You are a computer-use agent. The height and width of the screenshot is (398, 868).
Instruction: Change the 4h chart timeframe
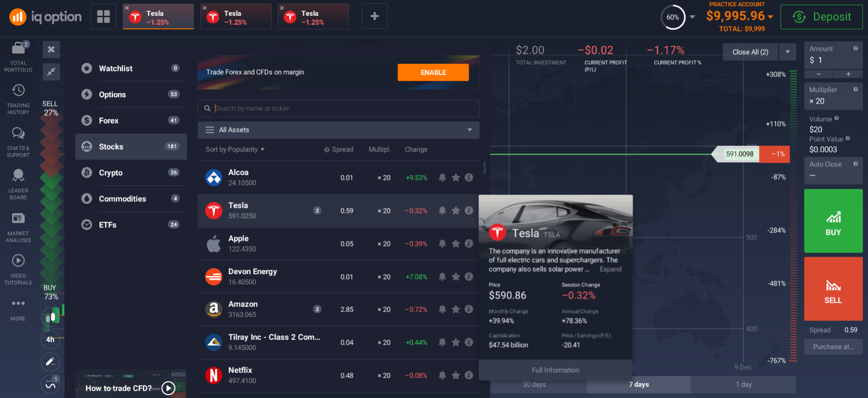tap(50, 340)
